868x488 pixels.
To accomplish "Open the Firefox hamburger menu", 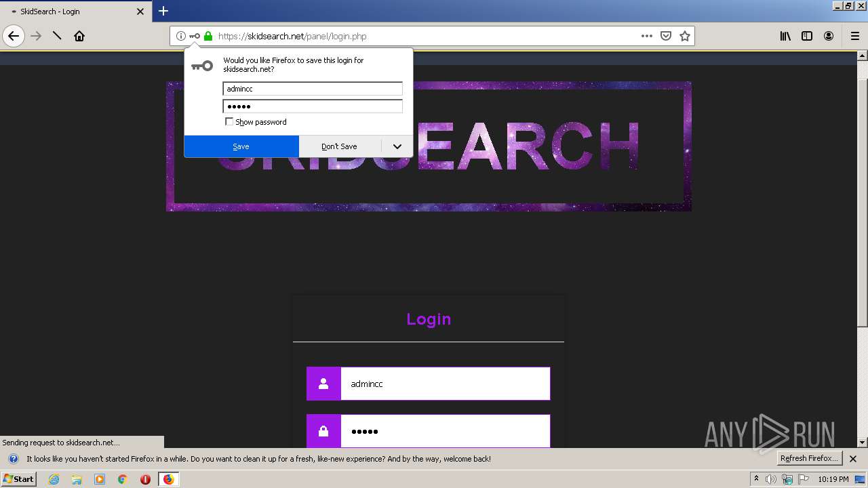I will coord(854,36).
